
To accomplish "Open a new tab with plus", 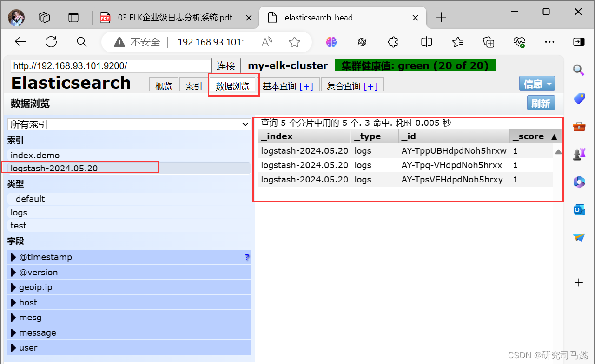I will pyautogui.click(x=441, y=18).
